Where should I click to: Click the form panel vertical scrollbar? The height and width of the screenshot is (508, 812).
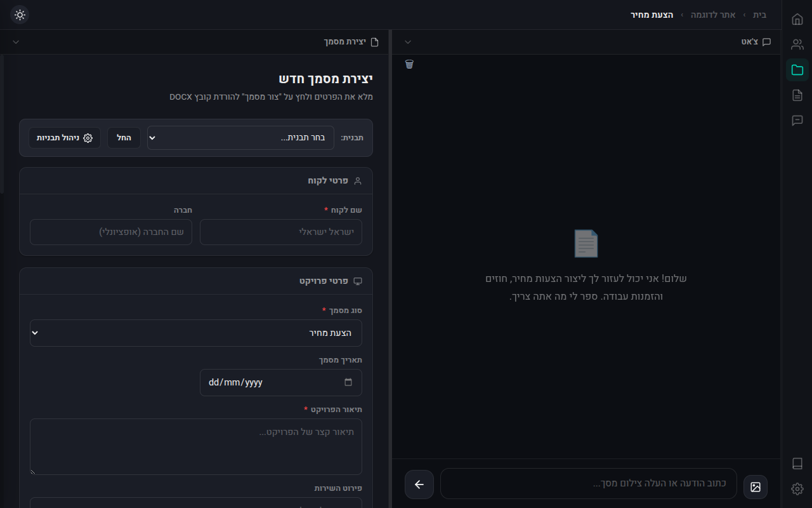2,124
